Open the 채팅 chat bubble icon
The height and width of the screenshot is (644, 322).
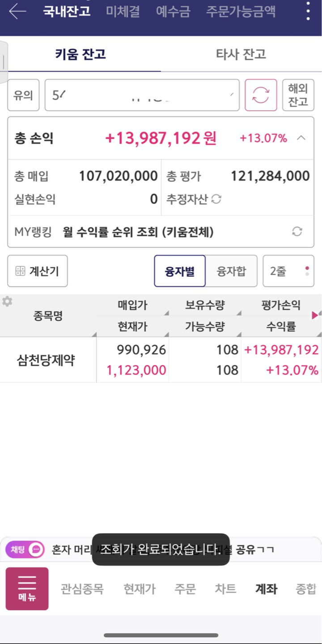tap(36, 549)
